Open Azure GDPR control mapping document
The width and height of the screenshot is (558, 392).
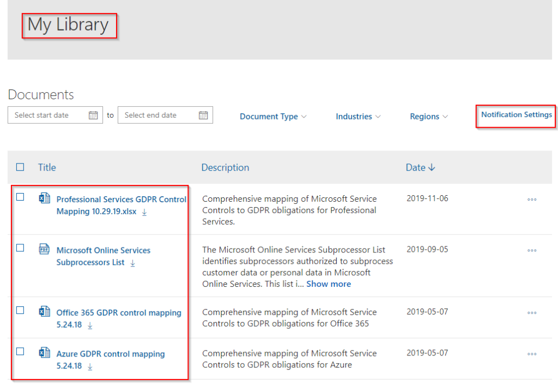tap(110, 360)
